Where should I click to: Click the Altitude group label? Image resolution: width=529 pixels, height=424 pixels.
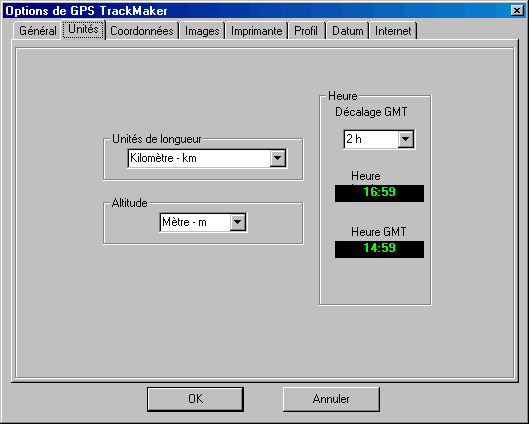tap(129, 203)
